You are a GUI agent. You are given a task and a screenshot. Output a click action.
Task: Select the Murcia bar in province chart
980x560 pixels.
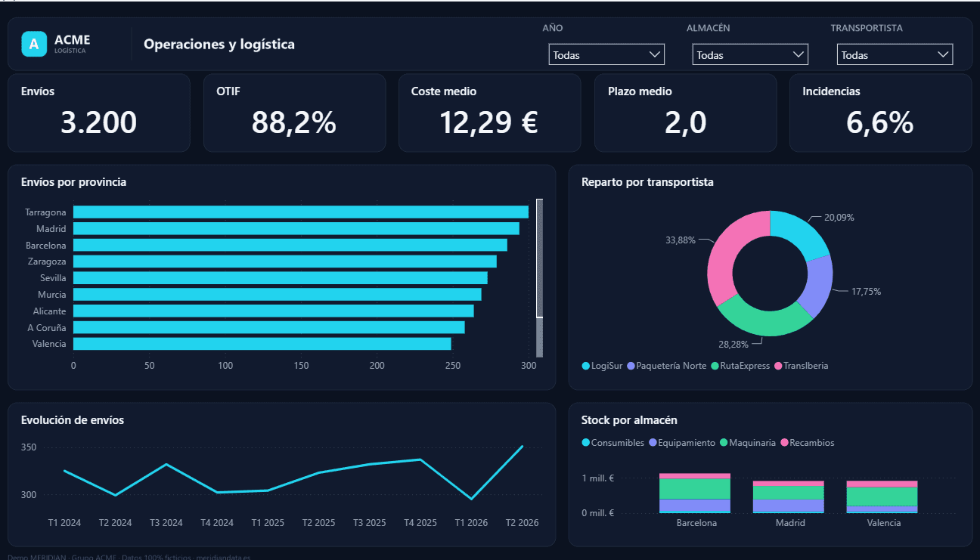pos(278,294)
